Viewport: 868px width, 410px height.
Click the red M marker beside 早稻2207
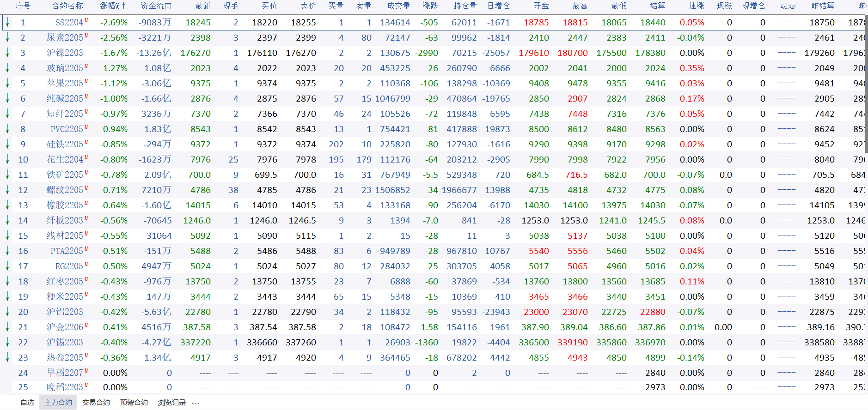(86, 371)
